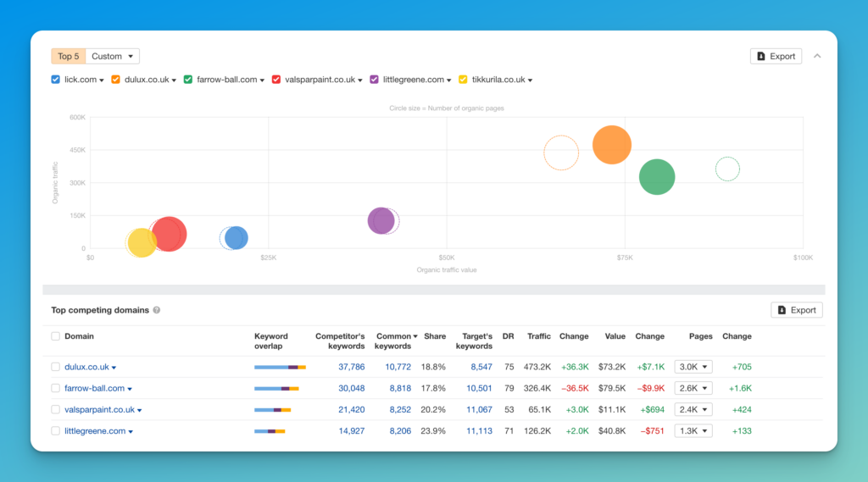
Task: Open the 3.0K pages dropdown for dulux
Action: (693, 367)
